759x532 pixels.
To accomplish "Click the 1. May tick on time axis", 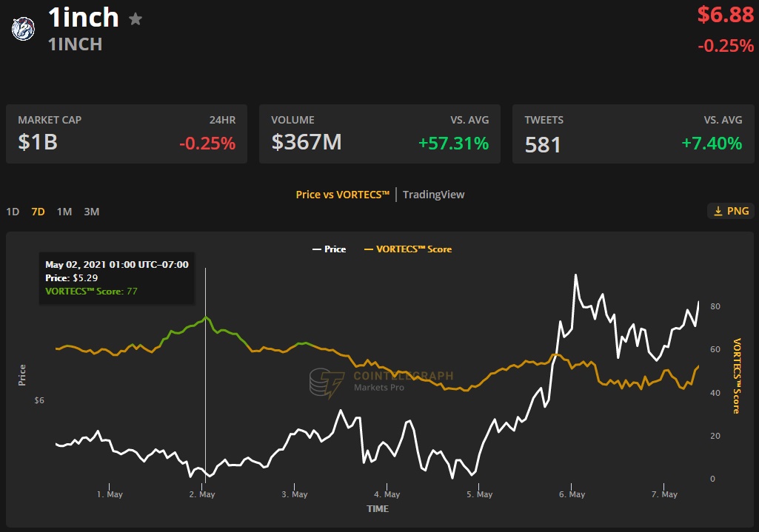I will click(x=110, y=494).
